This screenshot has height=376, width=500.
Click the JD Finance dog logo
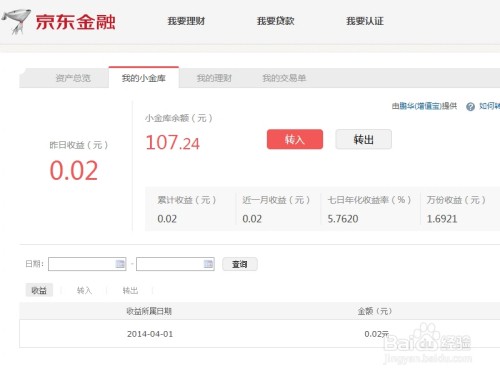tap(16, 22)
